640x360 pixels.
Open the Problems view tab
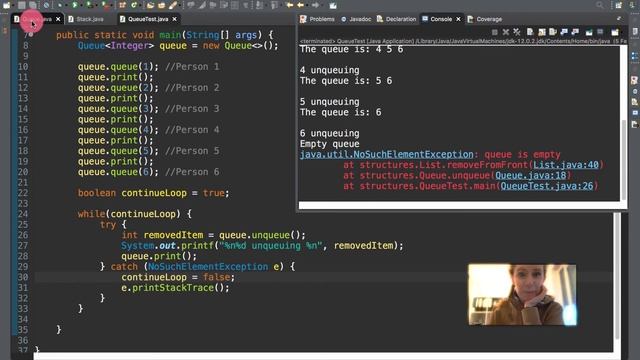click(322, 19)
